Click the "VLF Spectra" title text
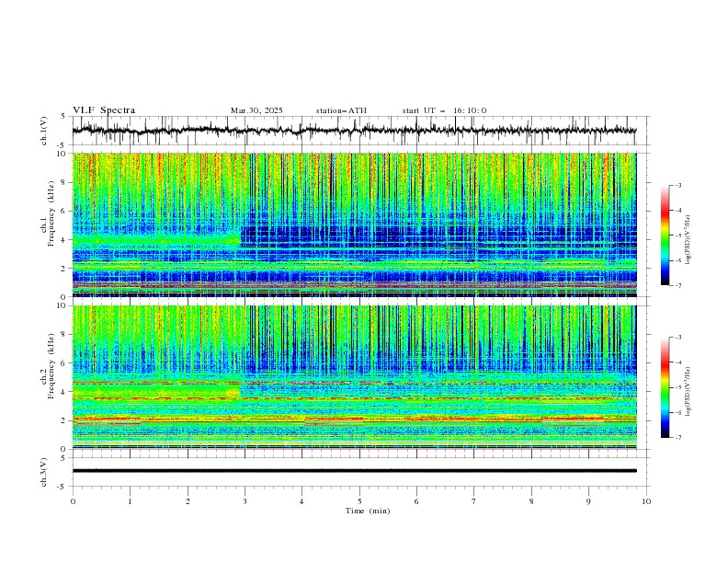This screenshot has width=728, height=563. click(104, 110)
